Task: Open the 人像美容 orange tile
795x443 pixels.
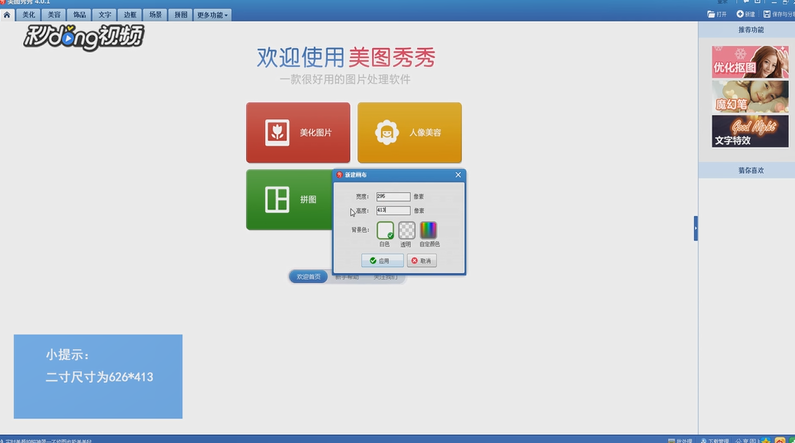Action: coord(410,133)
